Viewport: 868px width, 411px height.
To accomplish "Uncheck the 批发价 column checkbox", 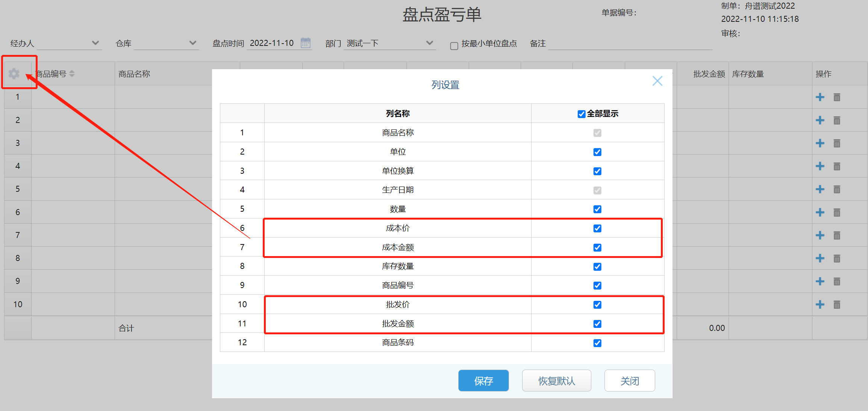I will click(597, 305).
